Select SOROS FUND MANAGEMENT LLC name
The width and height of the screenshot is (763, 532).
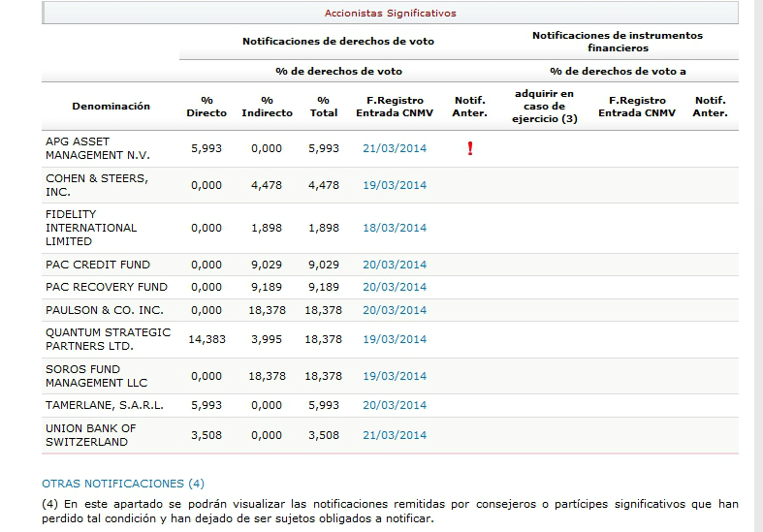click(96, 376)
